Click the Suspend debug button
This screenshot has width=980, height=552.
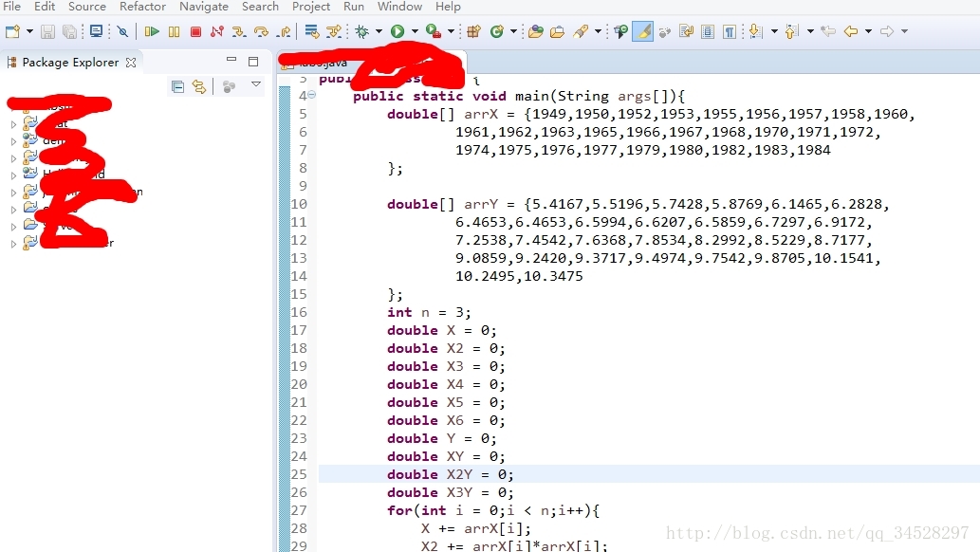(x=174, y=31)
